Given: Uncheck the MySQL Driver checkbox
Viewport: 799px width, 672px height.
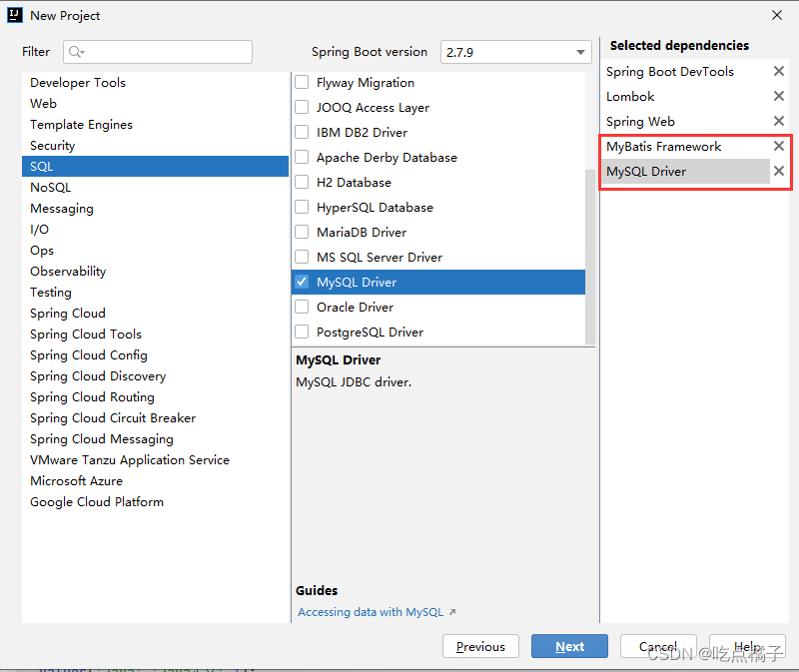Looking at the screenshot, I should [x=302, y=282].
